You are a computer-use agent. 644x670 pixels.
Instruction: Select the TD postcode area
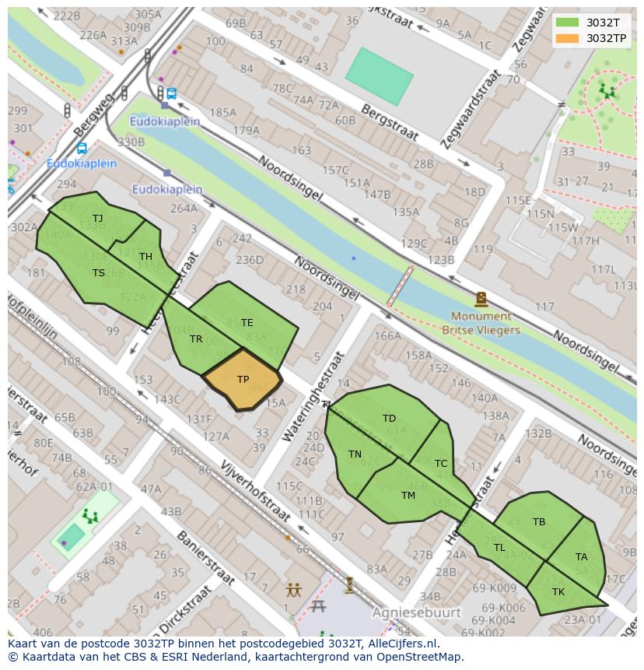[x=389, y=419]
